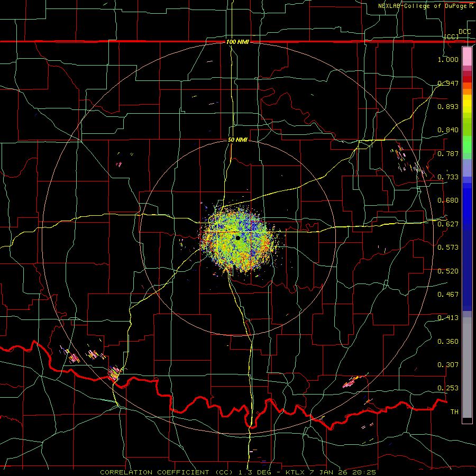The height and width of the screenshot is (476, 476).
Task: Click CORRELATION COEFFICIENT (CC) caption text
Action: 167,472
